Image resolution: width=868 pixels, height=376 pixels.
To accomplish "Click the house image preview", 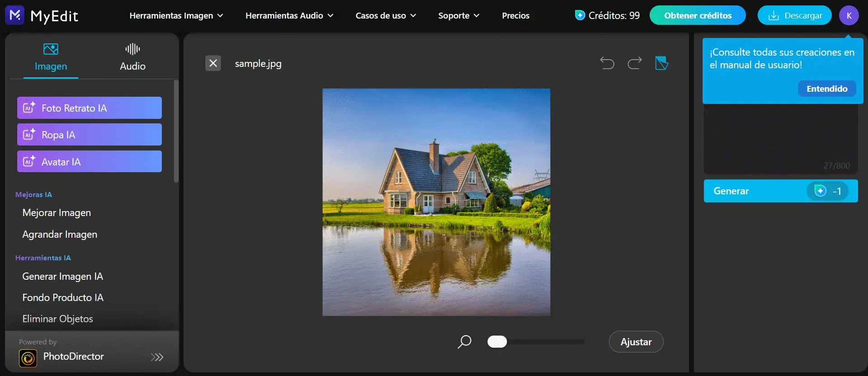I will [x=436, y=202].
